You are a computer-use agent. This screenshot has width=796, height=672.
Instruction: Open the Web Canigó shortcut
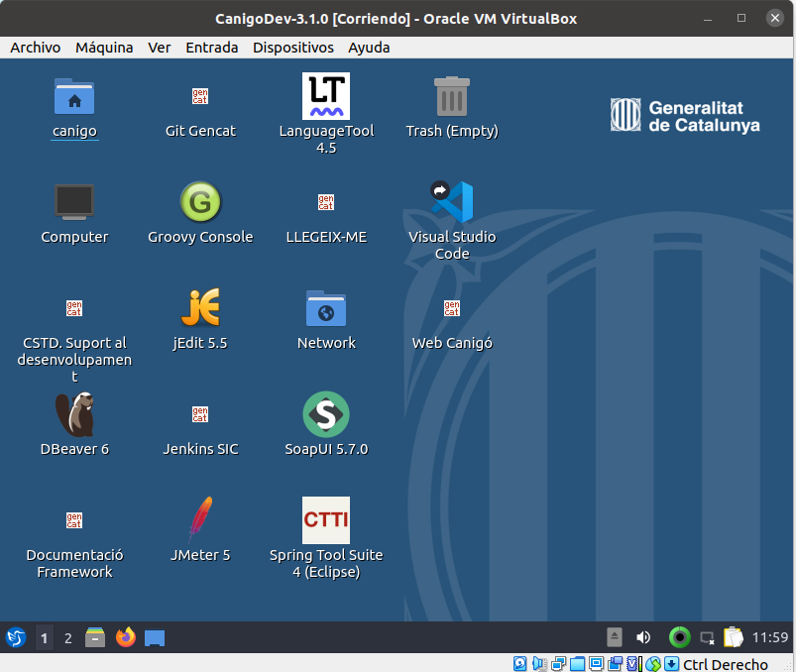[452, 308]
